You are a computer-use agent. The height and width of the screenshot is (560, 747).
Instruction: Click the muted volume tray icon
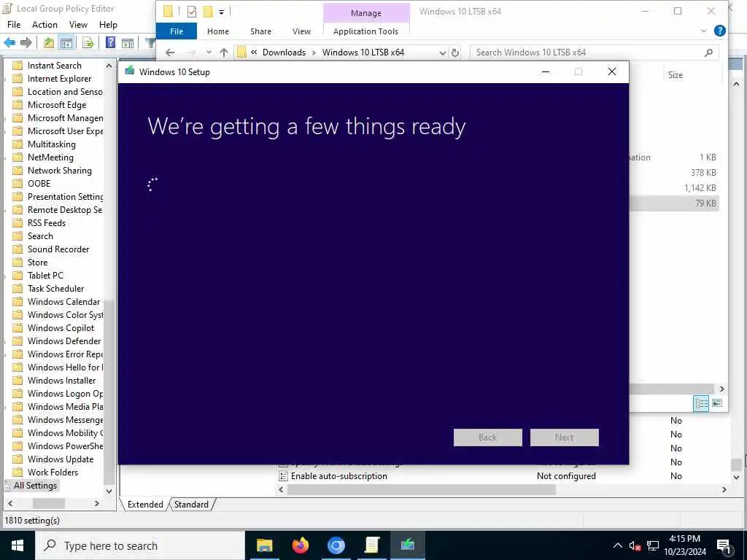[635, 546]
